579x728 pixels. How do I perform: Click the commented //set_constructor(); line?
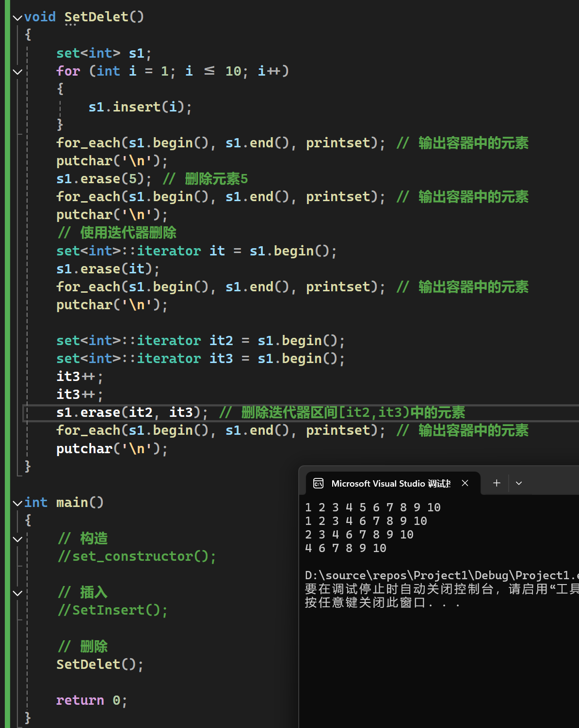tap(137, 556)
